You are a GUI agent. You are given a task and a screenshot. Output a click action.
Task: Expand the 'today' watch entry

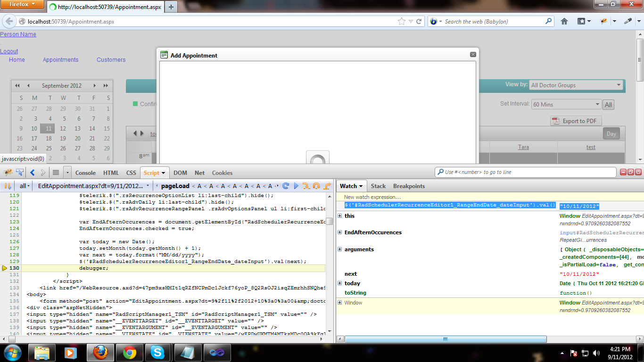click(x=340, y=283)
